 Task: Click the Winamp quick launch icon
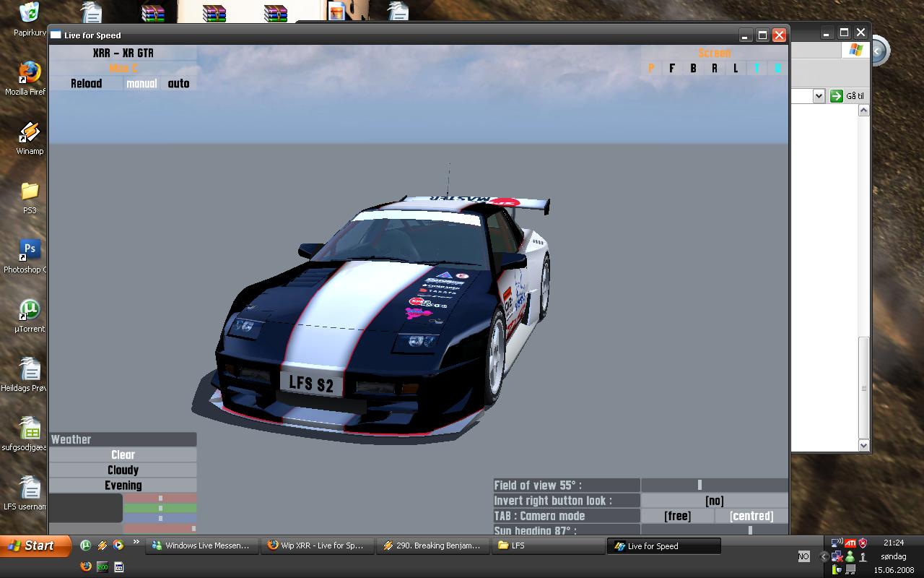pos(102,545)
